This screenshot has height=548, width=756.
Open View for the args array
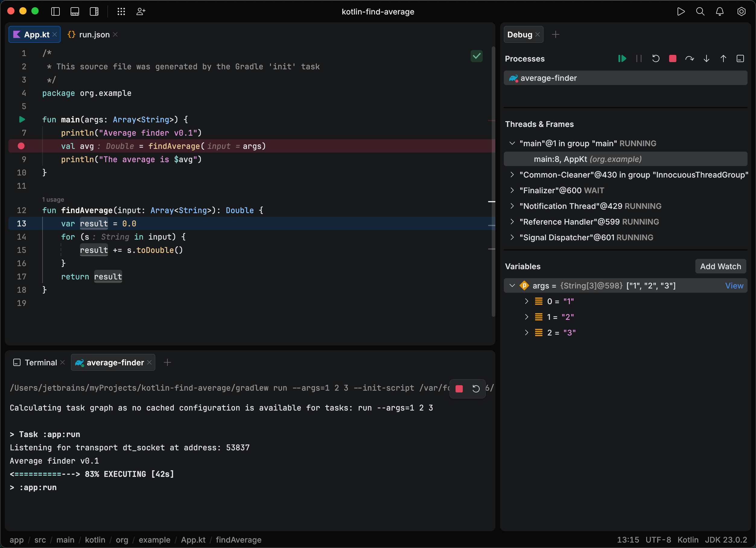point(734,285)
